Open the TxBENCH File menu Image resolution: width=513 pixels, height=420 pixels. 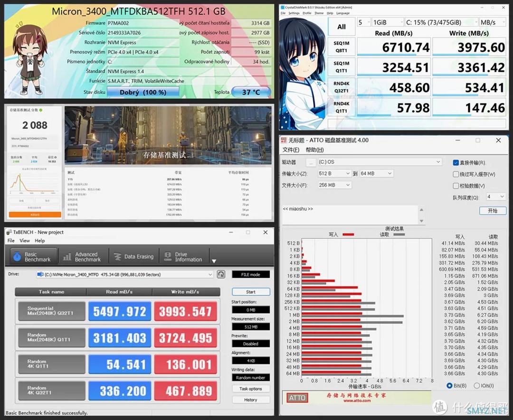[11, 241]
